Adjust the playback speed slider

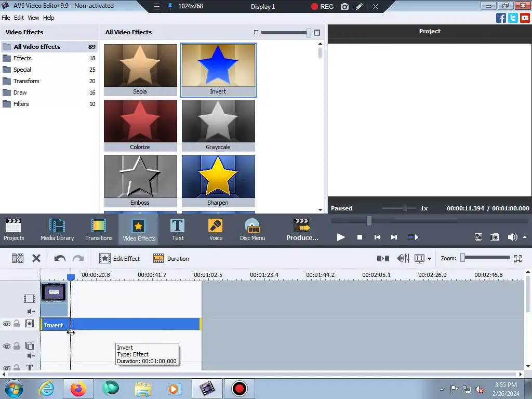(x=405, y=208)
